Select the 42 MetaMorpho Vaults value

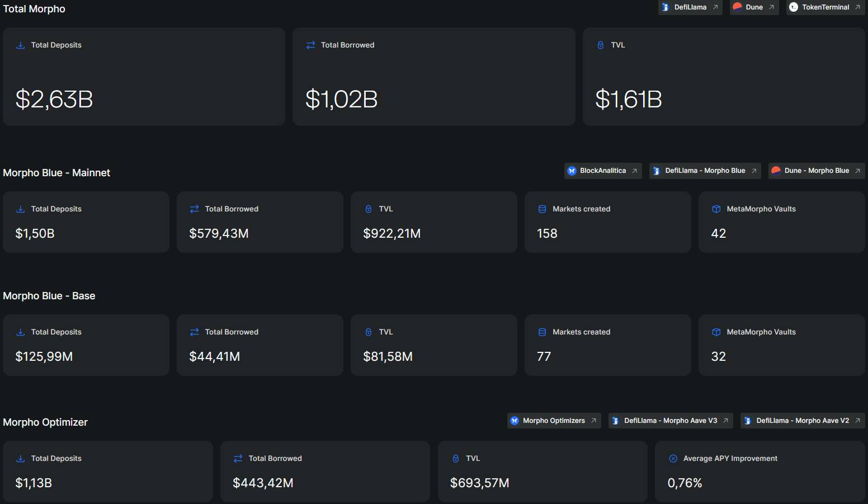point(718,234)
